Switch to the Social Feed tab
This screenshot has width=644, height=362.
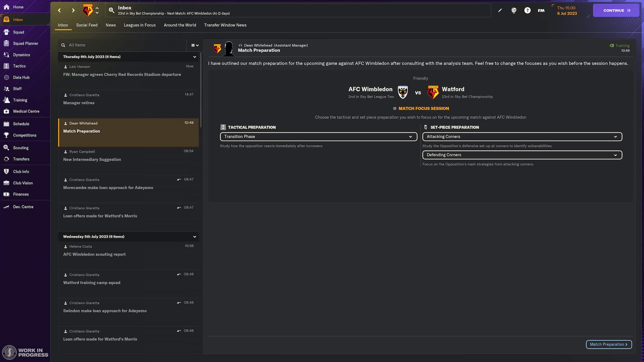coord(87,25)
